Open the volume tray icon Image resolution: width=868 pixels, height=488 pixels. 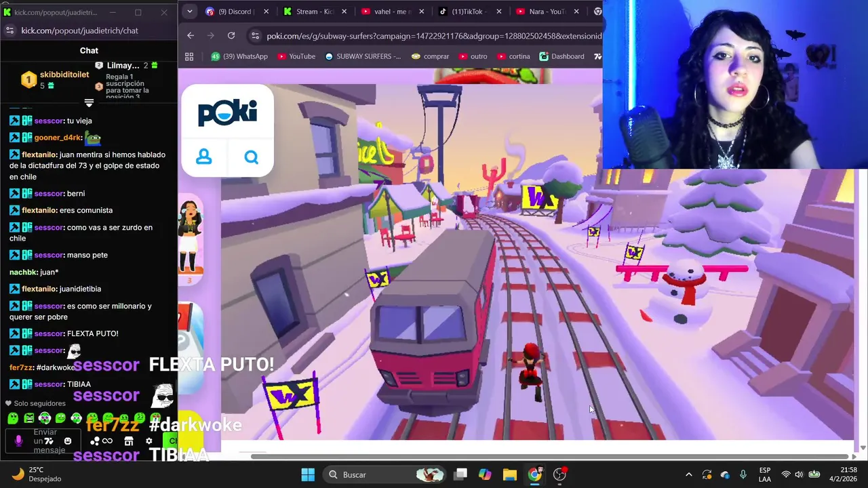pyautogui.click(x=799, y=474)
